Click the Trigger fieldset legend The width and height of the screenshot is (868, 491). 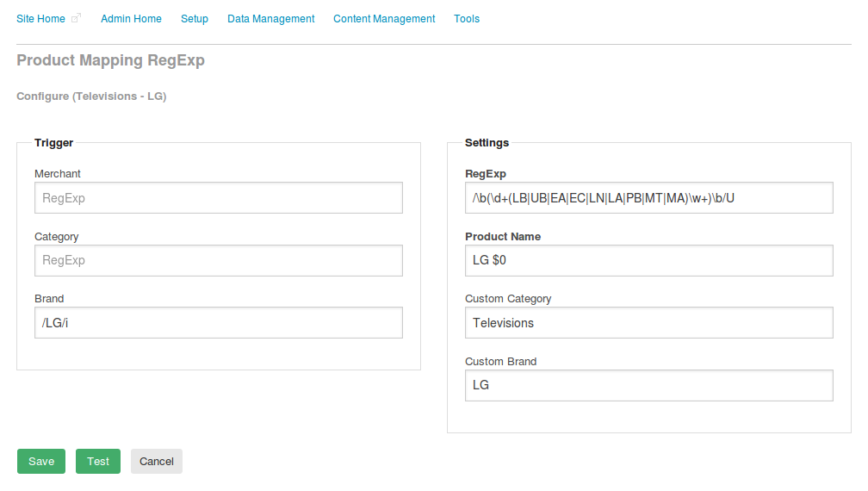coord(53,143)
